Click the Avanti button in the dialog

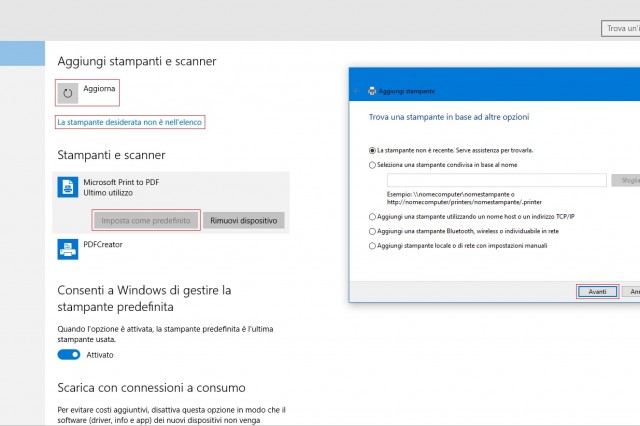click(597, 292)
